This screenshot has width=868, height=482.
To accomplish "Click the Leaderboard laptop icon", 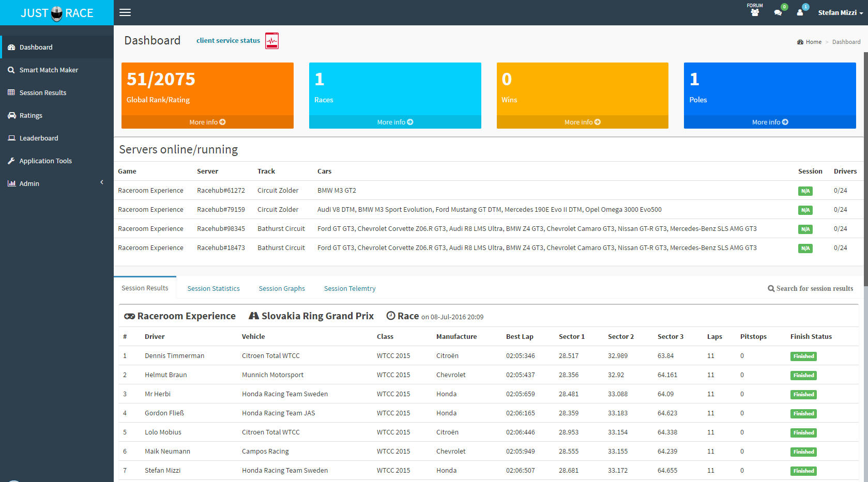I will point(11,138).
